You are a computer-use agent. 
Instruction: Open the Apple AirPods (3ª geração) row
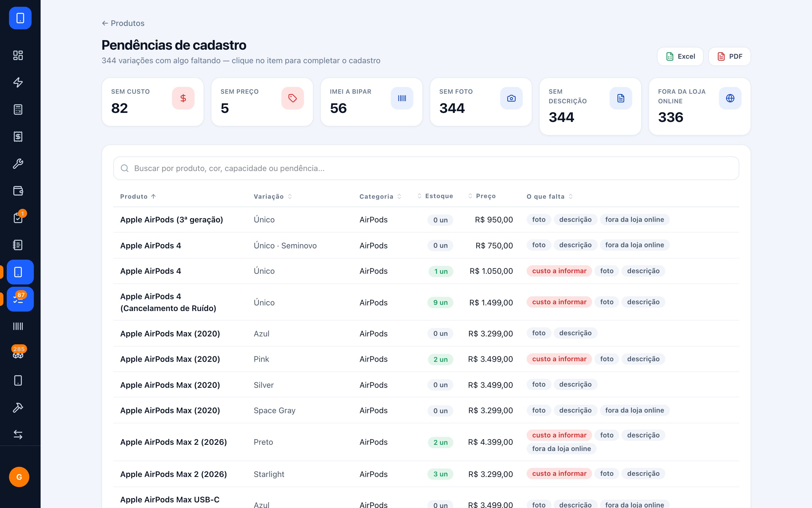(x=426, y=220)
